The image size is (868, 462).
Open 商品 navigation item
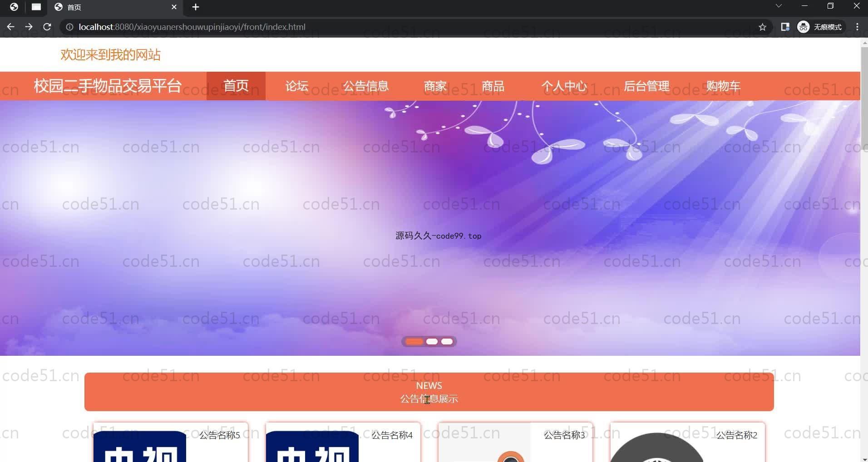[x=493, y=86]
